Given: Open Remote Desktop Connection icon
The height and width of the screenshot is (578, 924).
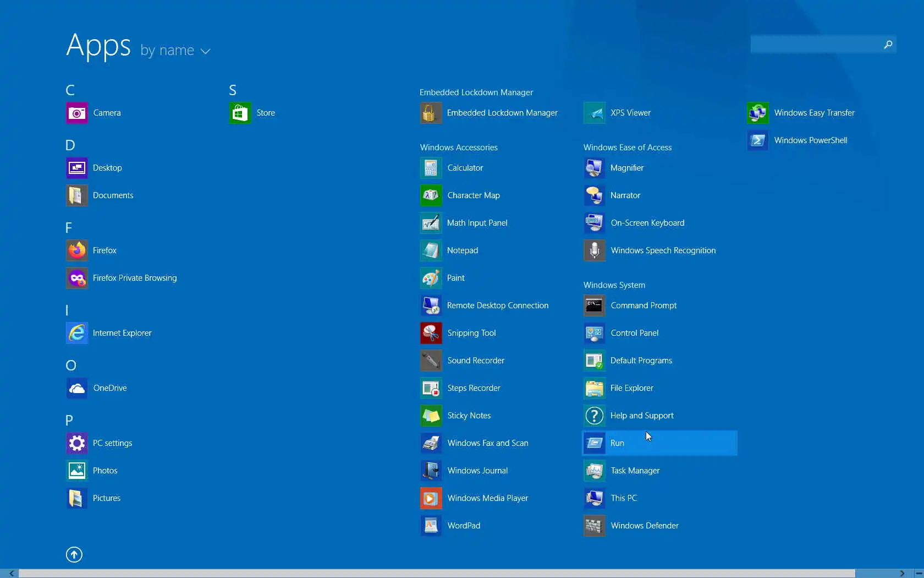Looking at the screenshot, I should point(431,306).
